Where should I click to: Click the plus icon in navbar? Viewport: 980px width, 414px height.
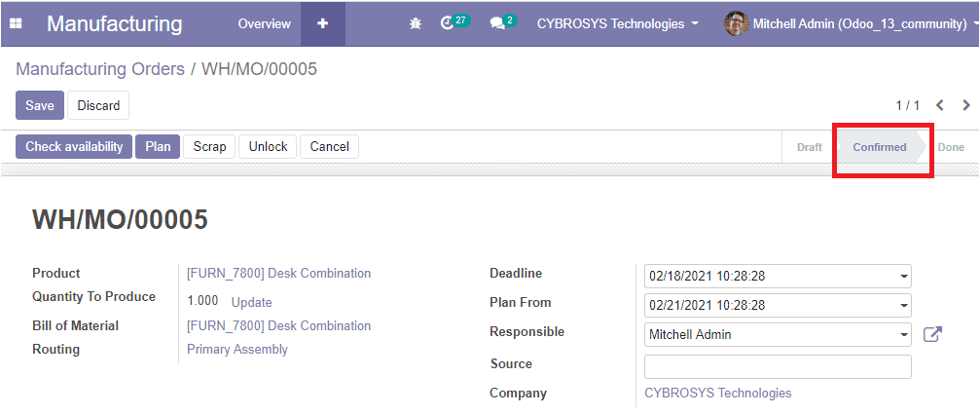(x=322, y=23)
